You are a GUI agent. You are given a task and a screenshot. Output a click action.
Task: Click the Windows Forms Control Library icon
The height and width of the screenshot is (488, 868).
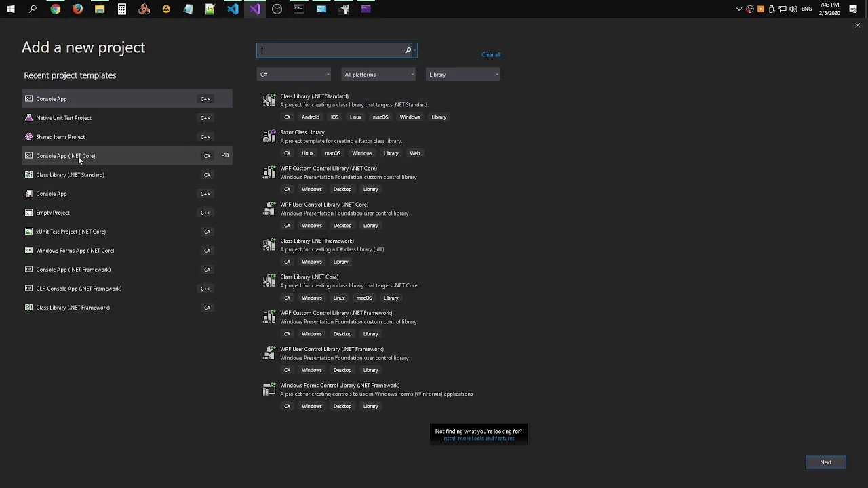click(269, 390)
